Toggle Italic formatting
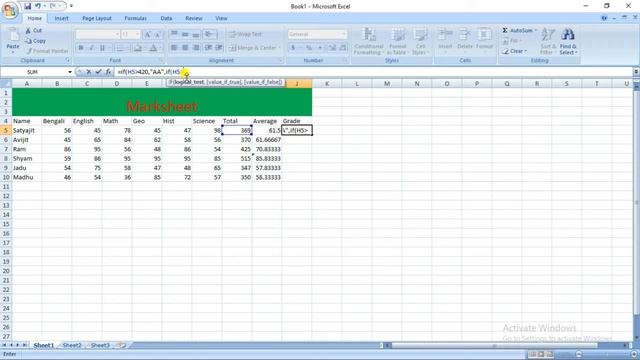The image size is (640, 360). coord(91,48)
